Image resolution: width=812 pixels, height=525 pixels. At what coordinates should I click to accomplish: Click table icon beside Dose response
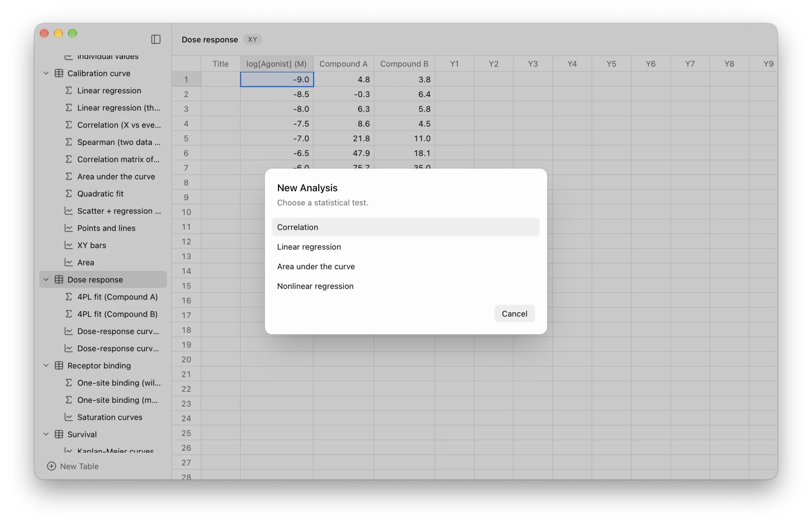click(59, 280)
